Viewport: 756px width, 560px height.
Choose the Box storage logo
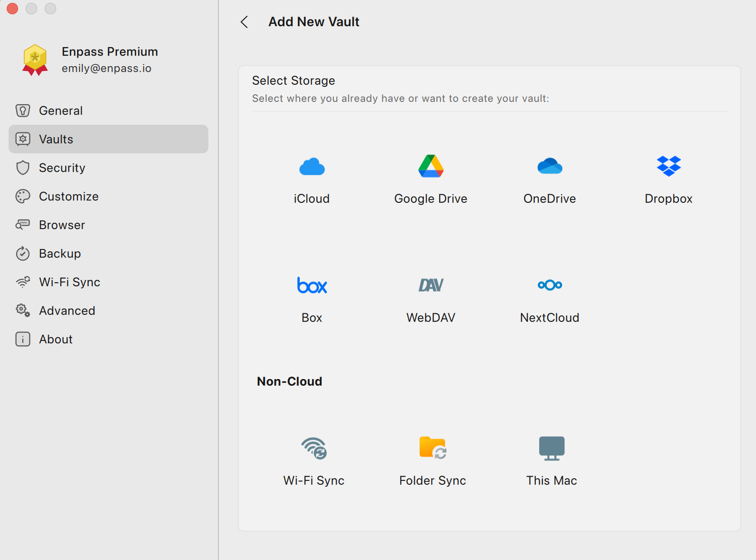(312, 285)
